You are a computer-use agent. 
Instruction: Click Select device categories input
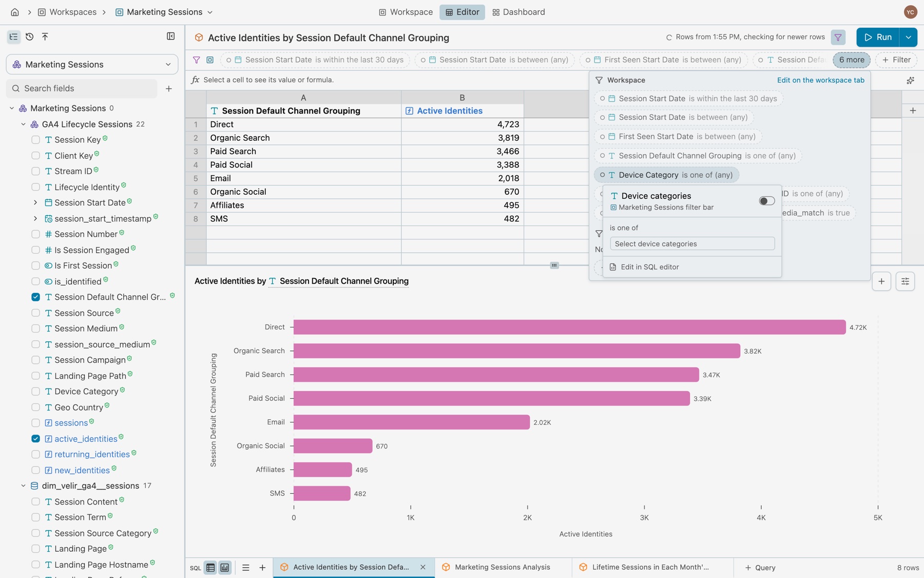692,244
